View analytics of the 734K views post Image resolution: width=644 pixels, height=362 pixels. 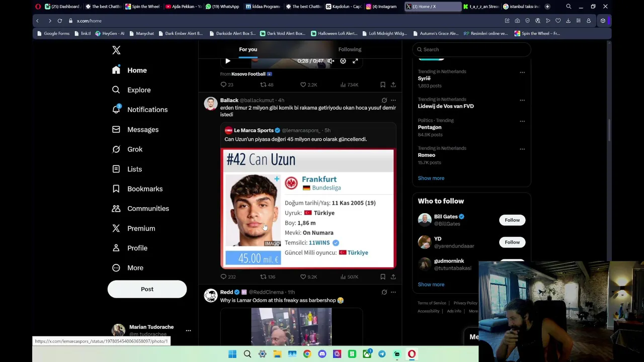349,85
